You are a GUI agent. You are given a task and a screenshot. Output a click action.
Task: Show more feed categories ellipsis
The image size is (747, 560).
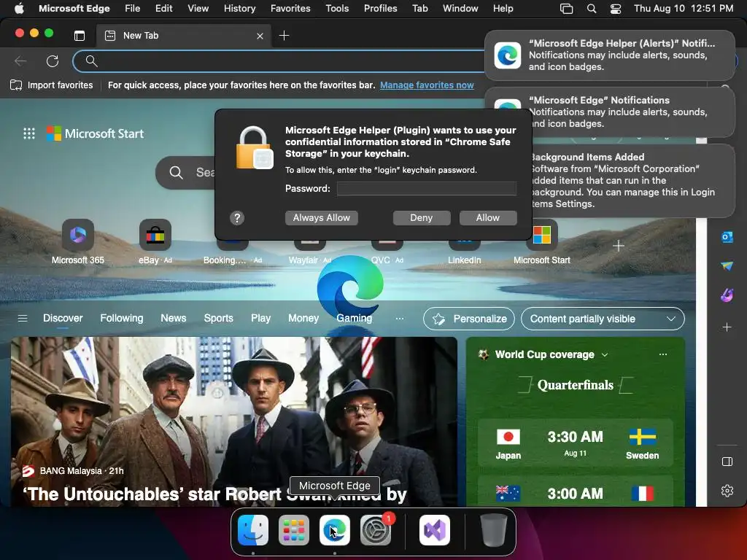pyautogui.click(x=400, y=318)
